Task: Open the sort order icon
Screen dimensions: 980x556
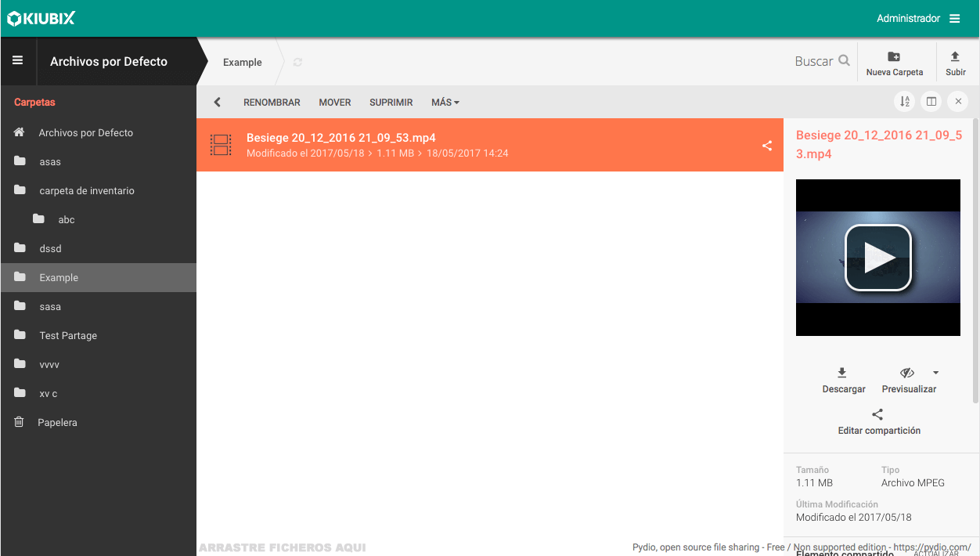Action: (x=905, y=102)
